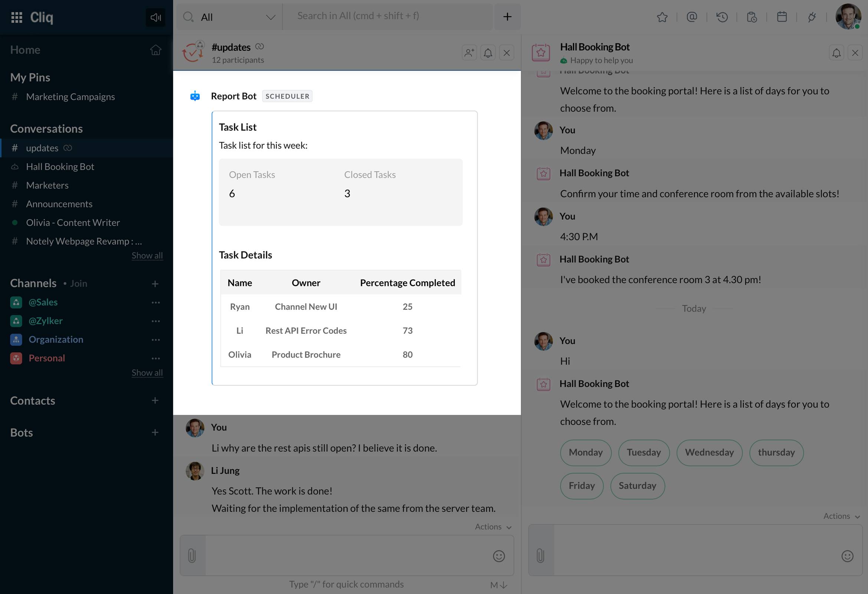Add a new channel with plus icon
Viewport: 868px width, 594px height.
point(155,284)
